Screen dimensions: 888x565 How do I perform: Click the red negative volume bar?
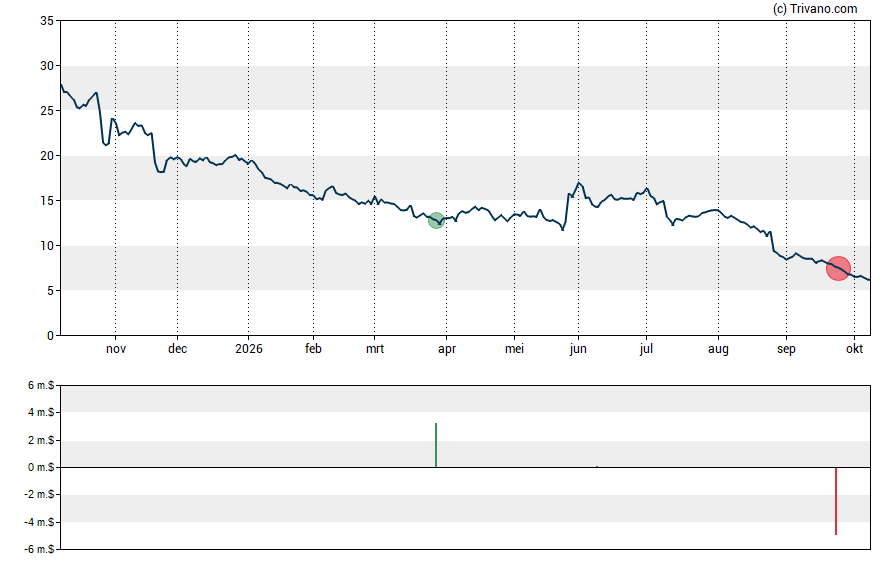pyautogui.click(x=836, y=501)
